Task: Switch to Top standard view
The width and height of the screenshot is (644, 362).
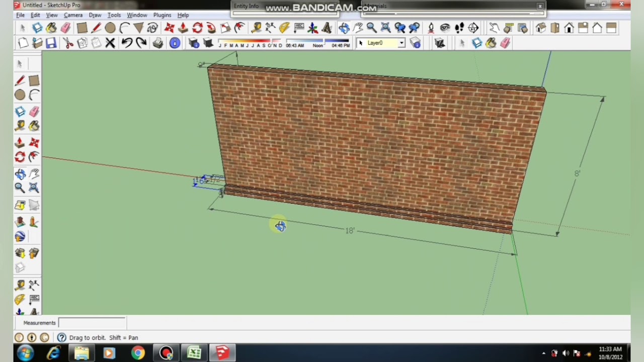Action: 555,28
